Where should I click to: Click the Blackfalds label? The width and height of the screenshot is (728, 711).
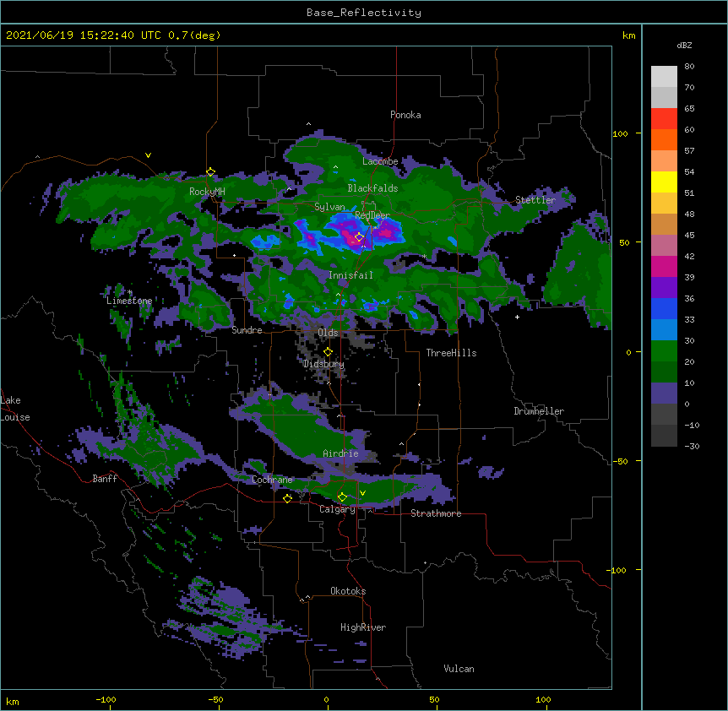pyautogui.click(x=372, y=188)
